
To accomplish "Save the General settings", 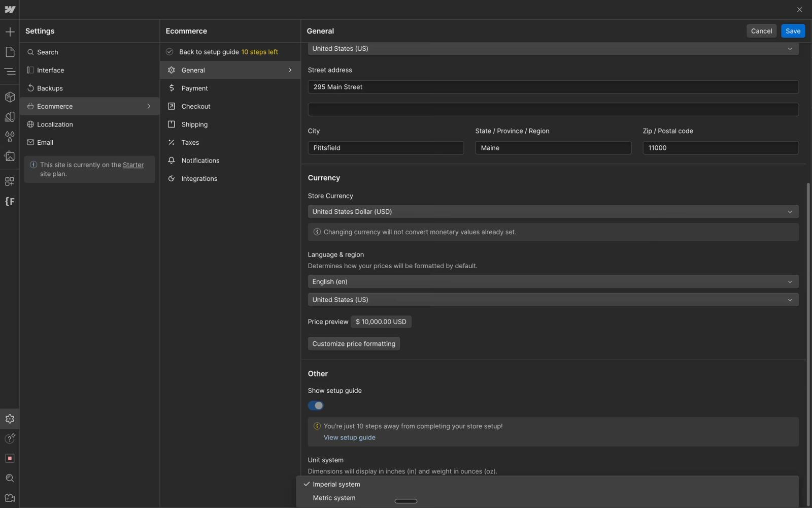I will pos(793,31).
